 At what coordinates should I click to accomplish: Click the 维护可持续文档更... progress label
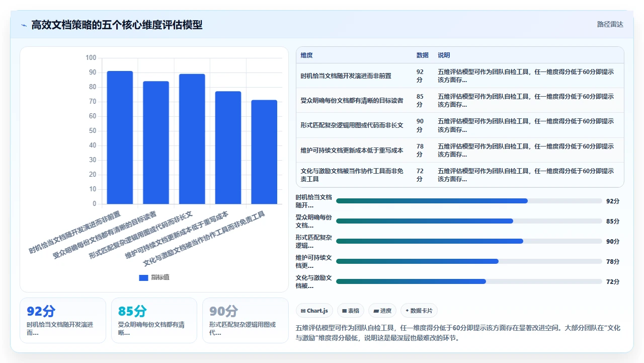click(313, 261)
